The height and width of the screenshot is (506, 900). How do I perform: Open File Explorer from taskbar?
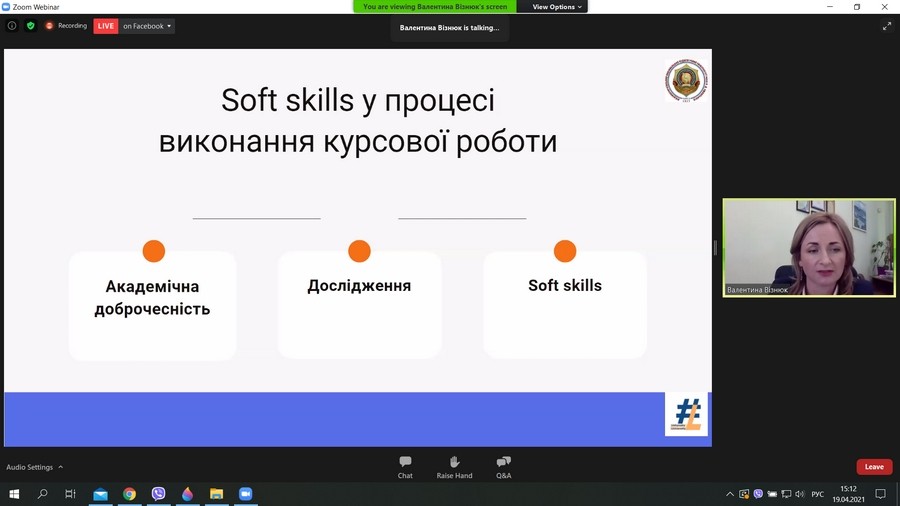(216, 494)
